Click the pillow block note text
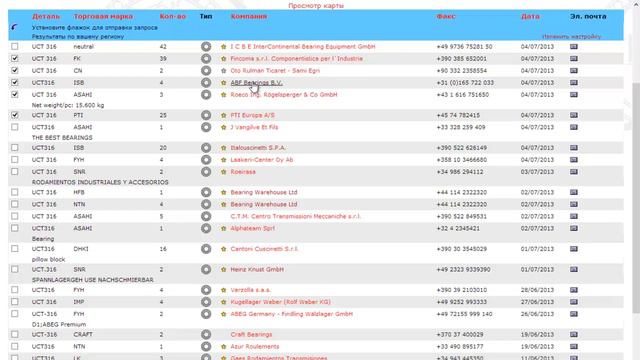This screenshot has height=360, width=640. [x=48, y=259]
